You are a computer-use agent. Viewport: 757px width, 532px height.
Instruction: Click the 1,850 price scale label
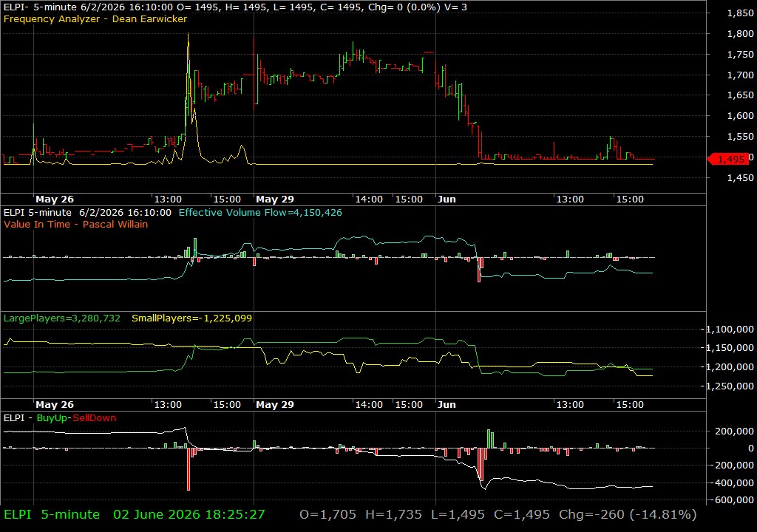pos(740,13)
